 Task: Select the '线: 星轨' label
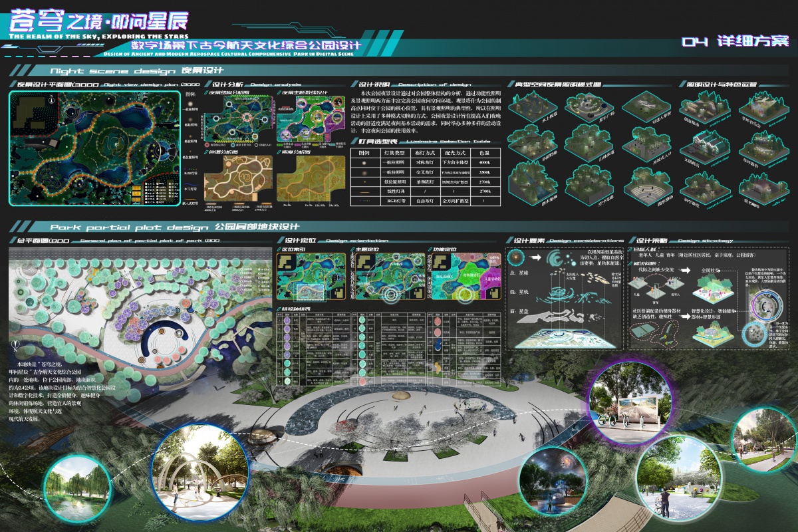tap(519, 291)
